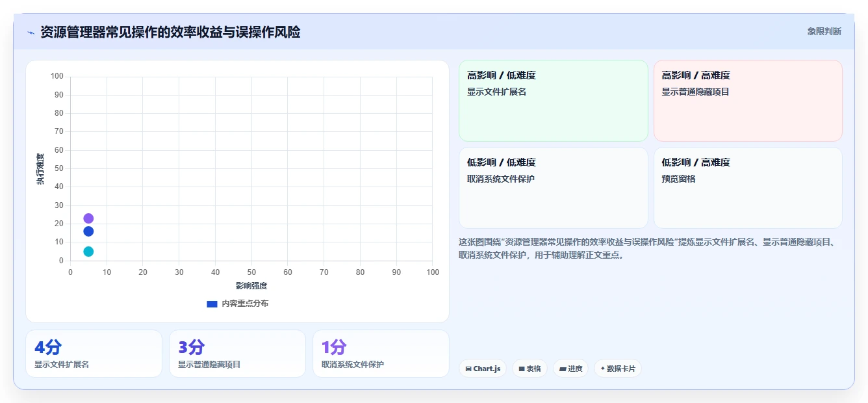Click the cyan data point on chart
868x403 pixels.
[88, 252]
